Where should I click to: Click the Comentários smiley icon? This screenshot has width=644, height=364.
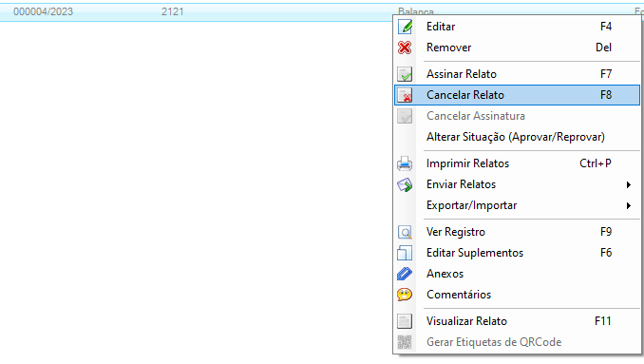point(405,295)
